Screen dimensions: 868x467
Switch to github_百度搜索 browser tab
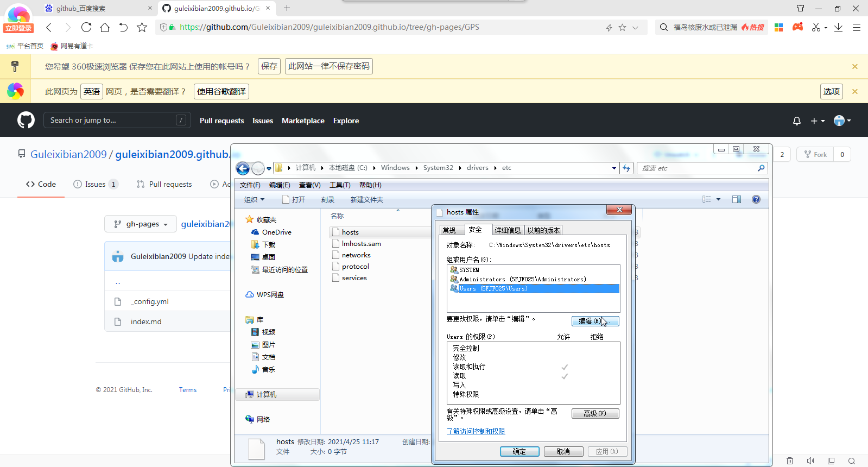pyautogui.click(x=98, y=8)
